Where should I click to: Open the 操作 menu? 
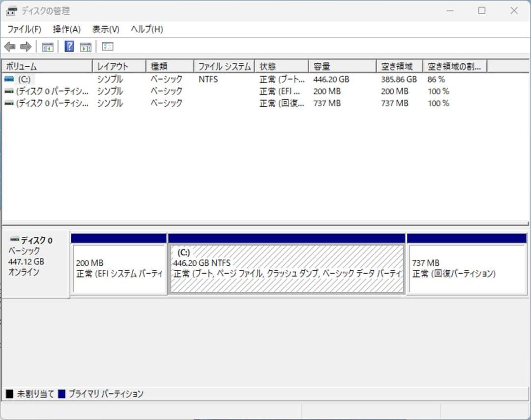66,29
